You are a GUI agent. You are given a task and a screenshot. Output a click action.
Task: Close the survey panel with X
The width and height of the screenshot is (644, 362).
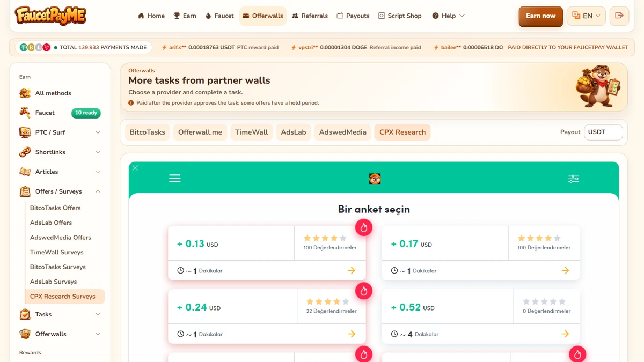click(135, 168)
